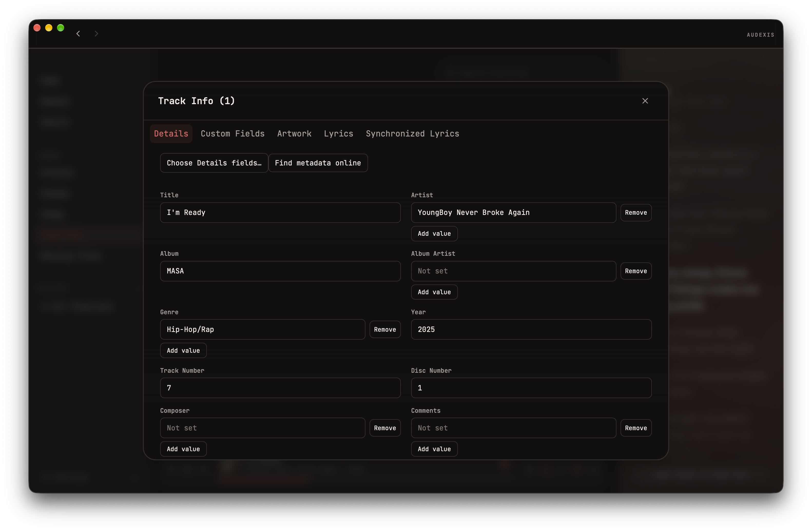Click Find metadata online button
This screenshot has height=531, width=812.
coord(318,163)
